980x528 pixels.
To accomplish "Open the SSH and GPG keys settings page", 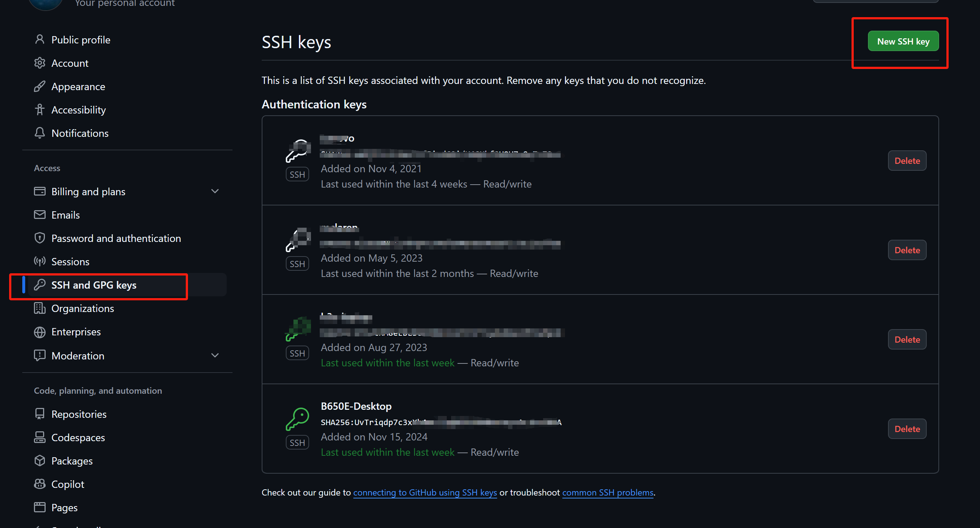I will pyautogui.click(x=93, y=285).
